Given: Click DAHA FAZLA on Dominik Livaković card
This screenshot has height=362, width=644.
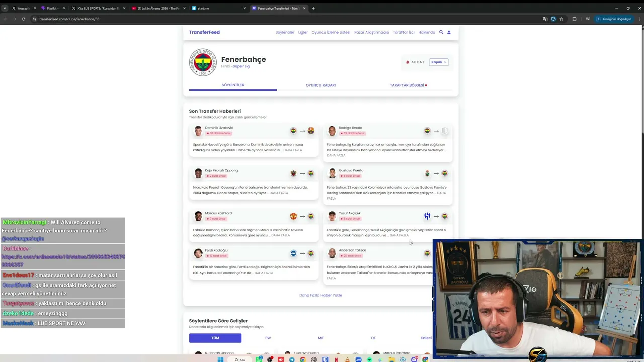Looking at the screenshot, I should tap(293, 150).
